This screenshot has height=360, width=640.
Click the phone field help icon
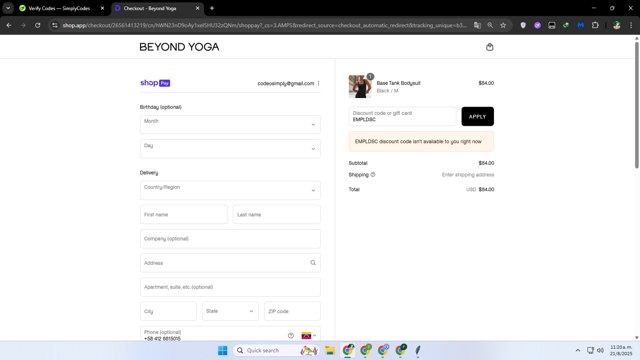tap(291, 336)
